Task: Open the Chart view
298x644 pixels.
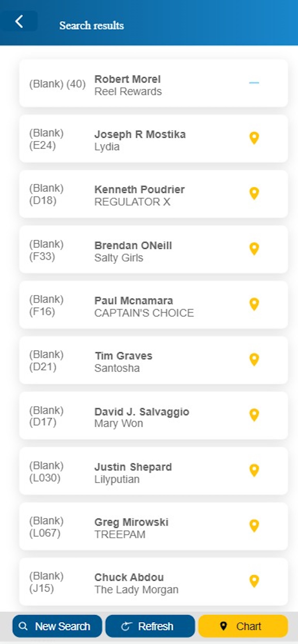Action: 243,626
